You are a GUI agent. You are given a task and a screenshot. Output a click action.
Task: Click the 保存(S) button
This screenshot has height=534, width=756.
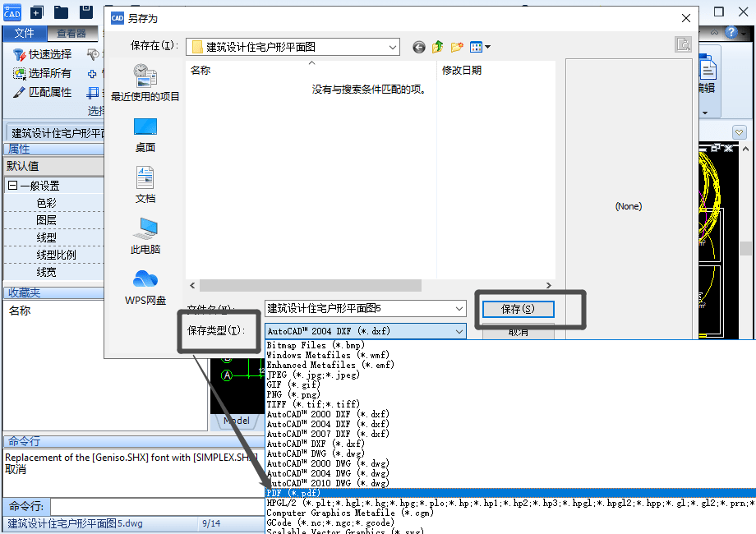coord(518,309)
